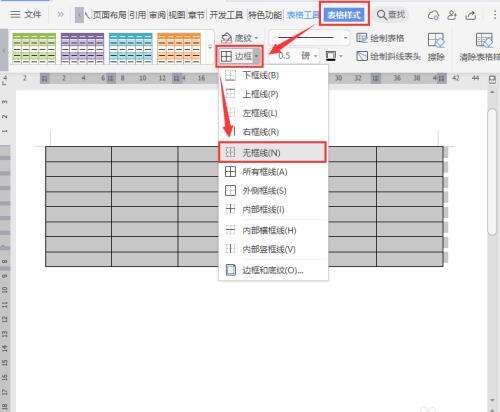Image resolution: width=500 pixels, height=412 pixels.
Task: Open the vertical three-dot more menu
Action: pyautogui.click(x=494, y=15)
